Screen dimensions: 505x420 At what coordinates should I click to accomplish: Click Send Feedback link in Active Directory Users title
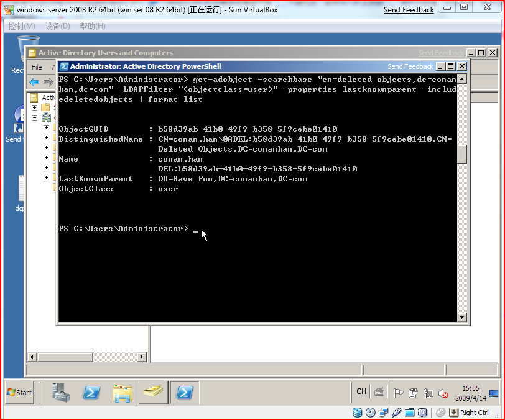pyautogui.click(x=441, y=53)
